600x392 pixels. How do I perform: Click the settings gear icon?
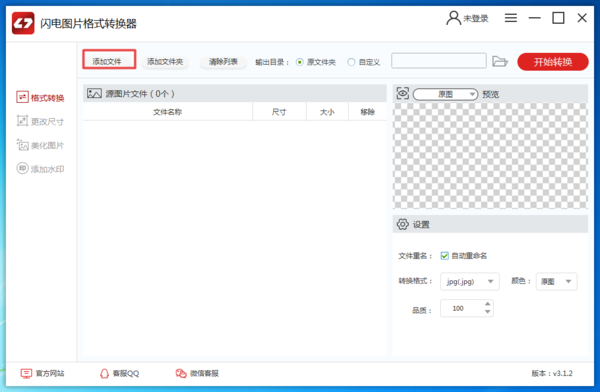pyautogui.click(x=403, y=224)
